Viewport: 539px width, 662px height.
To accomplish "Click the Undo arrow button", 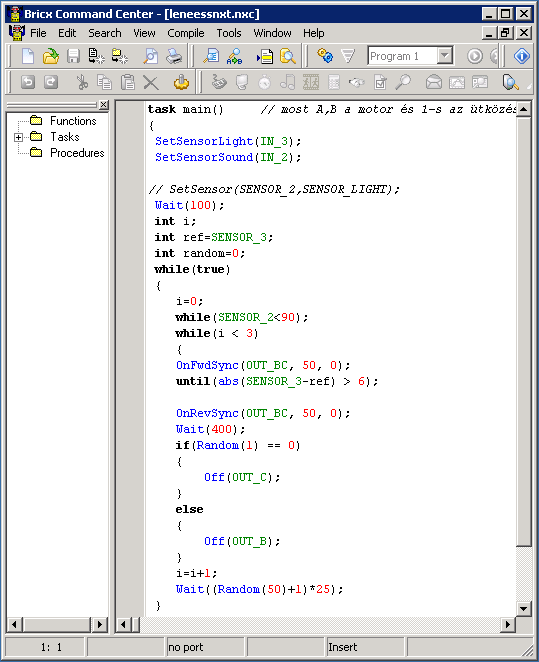I will [28, 82].
